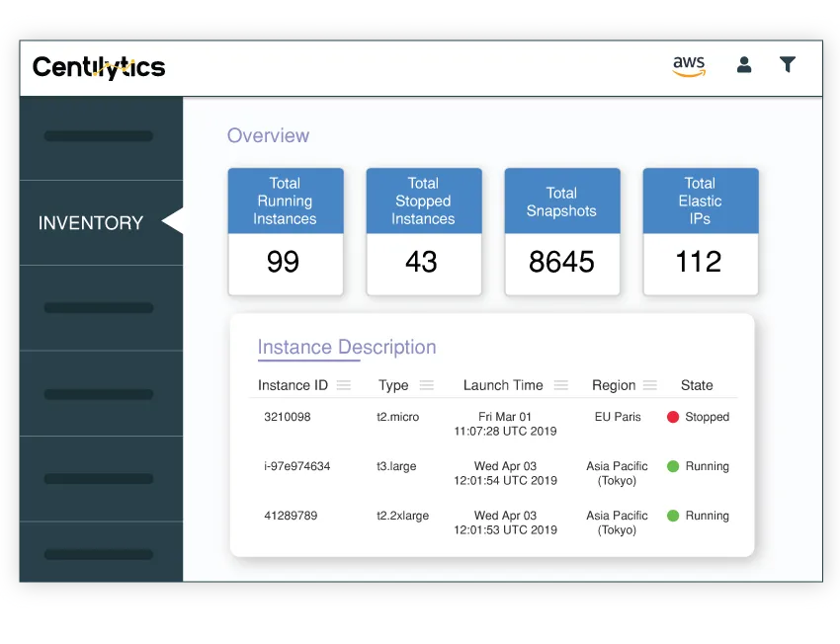Select sidebar item just below INVENTORY

pos(99,308)
